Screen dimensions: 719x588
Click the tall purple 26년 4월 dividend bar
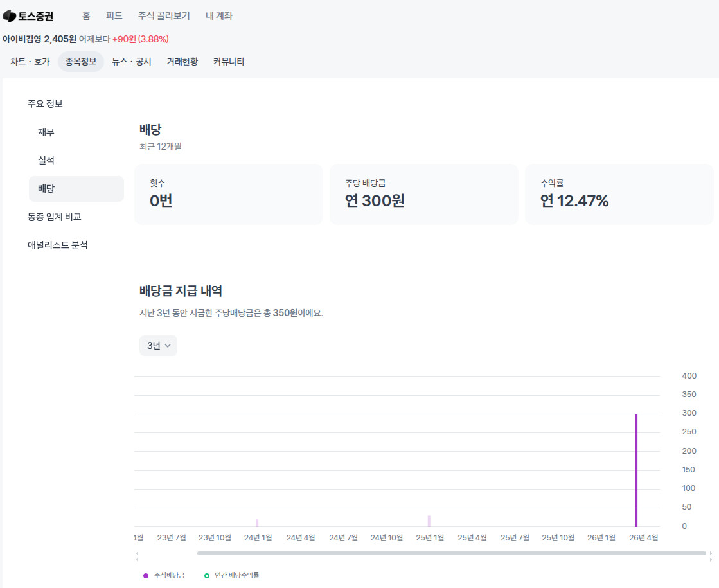click(x=636, y=470)
